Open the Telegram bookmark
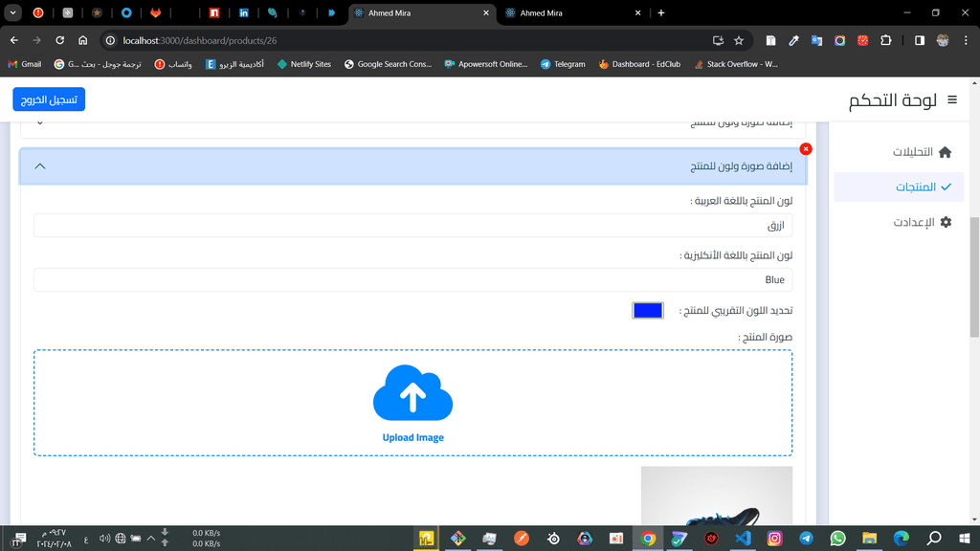The image size is (980, 551). point(563,64)
